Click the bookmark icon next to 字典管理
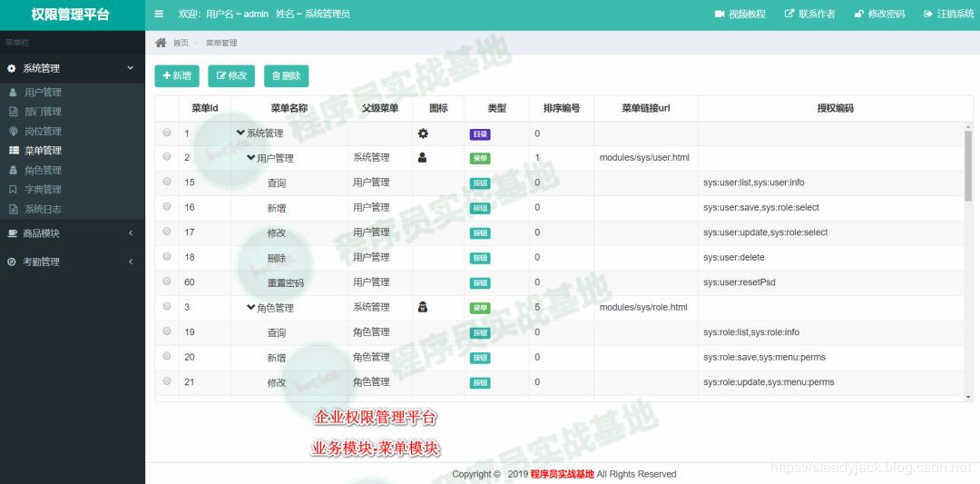 [x=13, y=190]
